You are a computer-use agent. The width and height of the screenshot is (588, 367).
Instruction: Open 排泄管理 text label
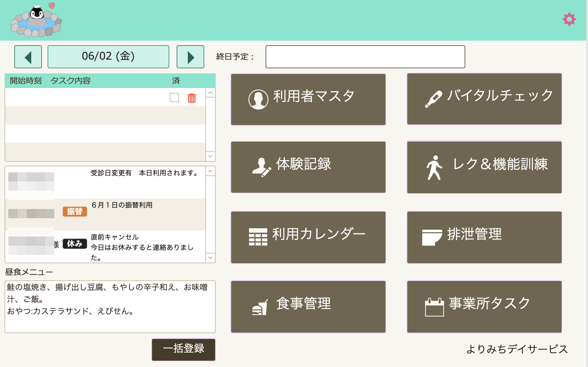click(474, 234)
